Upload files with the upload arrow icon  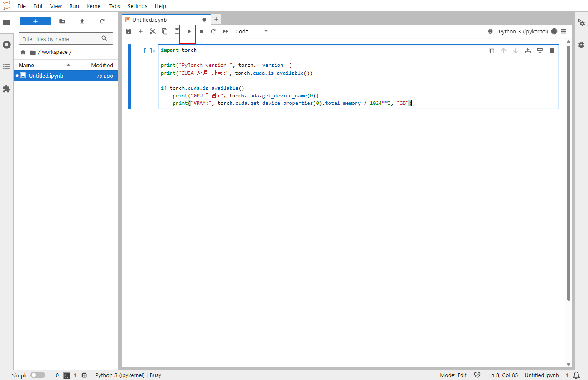pyautogui.click(x=82, y=21)
